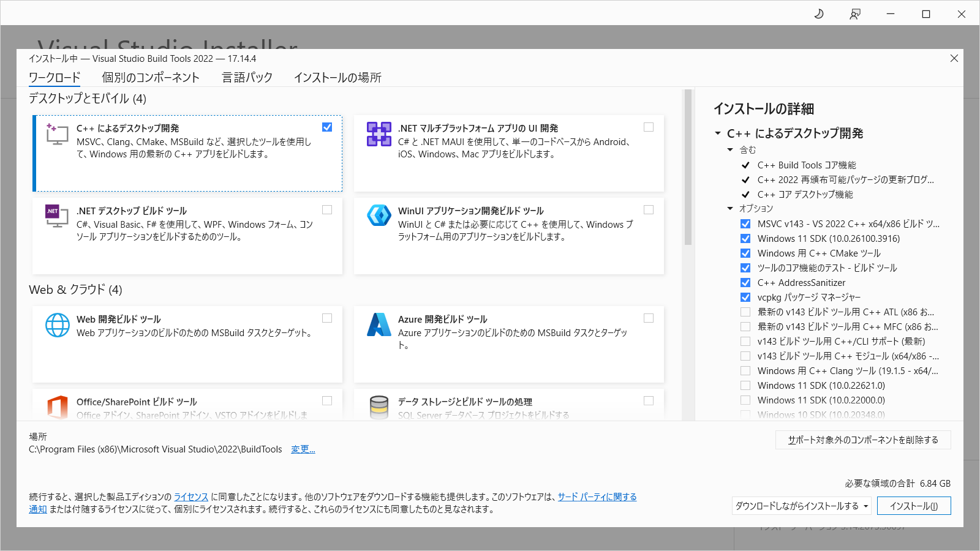The width and height of the screenshot is (980, 551).
Task: Open the 言語パック tab
Action: 247,78
